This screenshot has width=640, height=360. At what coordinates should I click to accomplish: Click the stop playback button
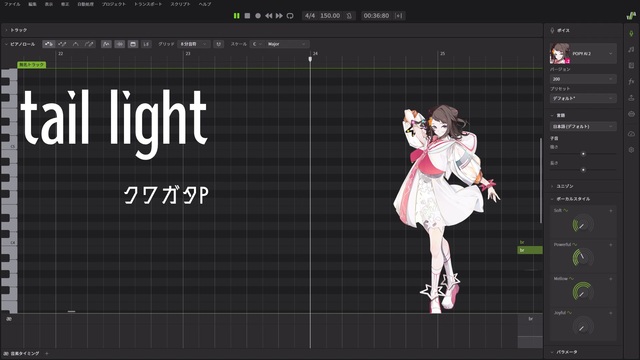(247, 16)
